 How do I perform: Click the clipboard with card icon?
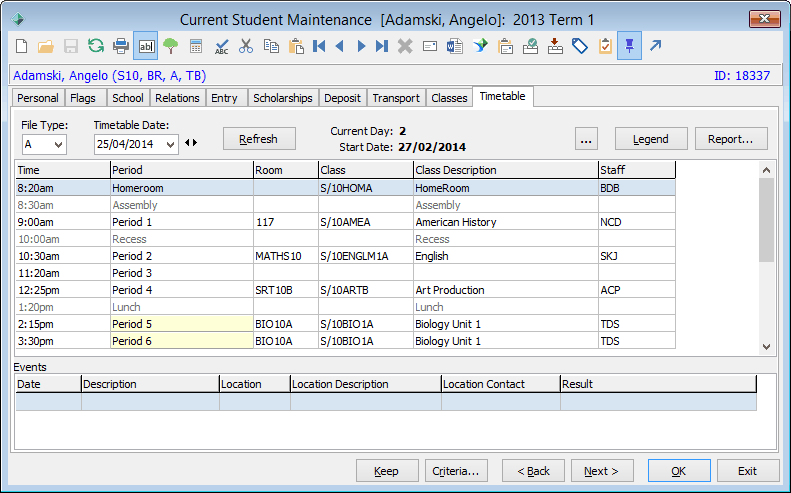pos(505,46)
